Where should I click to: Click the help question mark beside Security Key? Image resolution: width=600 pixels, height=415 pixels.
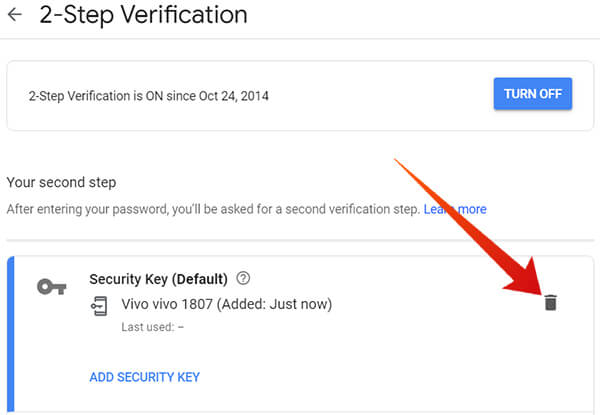coord(243,278)
